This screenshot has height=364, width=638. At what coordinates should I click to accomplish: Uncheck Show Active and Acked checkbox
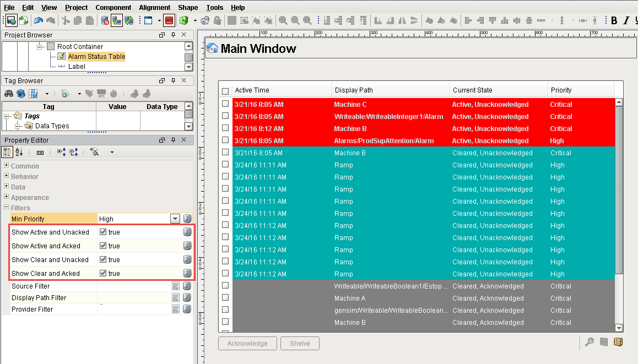click(x=103, y=246)
